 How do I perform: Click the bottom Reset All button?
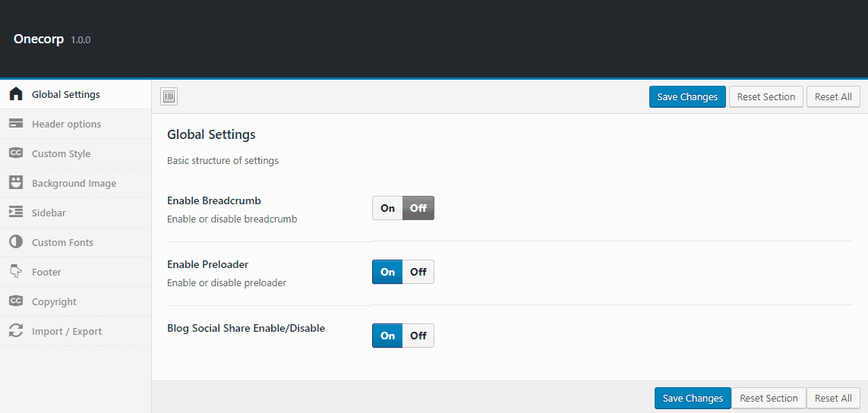(833, 398)
